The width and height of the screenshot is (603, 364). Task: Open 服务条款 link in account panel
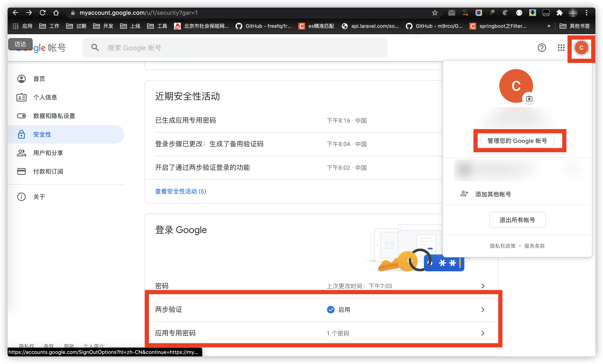tap(535, 246)
